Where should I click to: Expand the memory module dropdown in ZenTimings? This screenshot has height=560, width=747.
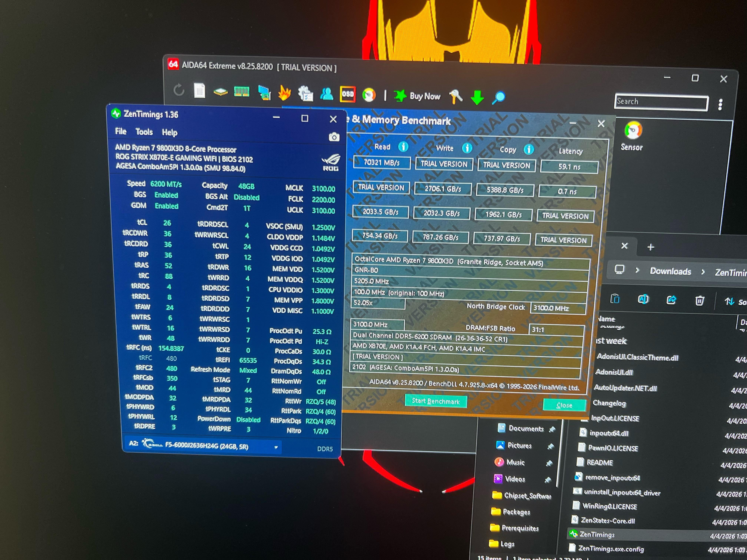click(276, 447)
